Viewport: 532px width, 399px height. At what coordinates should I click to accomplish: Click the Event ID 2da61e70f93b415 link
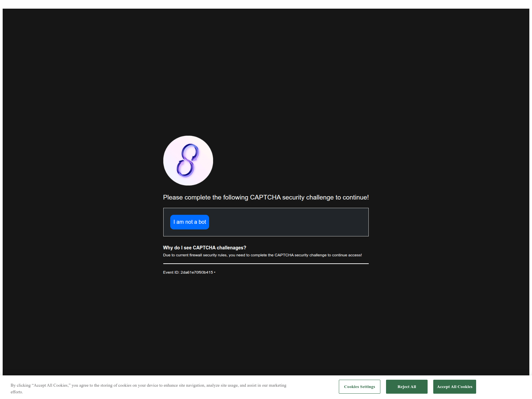point(197,272)
